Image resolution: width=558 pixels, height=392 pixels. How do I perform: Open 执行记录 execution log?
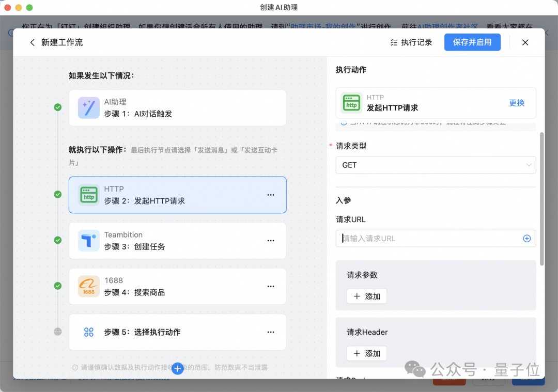point(411,42)
